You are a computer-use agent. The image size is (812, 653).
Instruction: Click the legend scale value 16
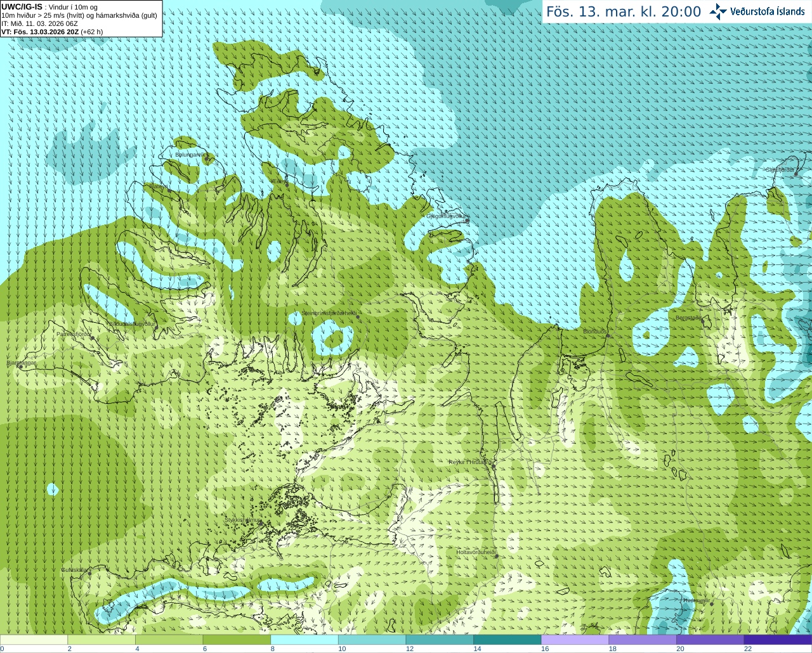(544, 649)
